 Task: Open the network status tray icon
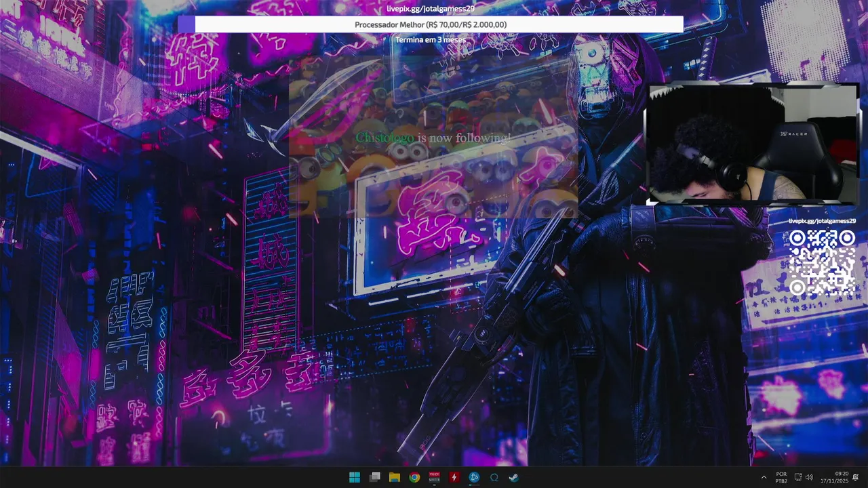coord(798,477)
